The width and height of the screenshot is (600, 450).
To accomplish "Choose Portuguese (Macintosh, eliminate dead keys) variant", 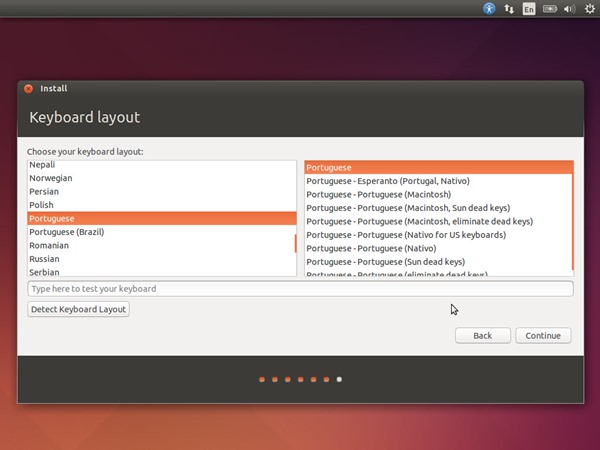I will coord(438,221).
